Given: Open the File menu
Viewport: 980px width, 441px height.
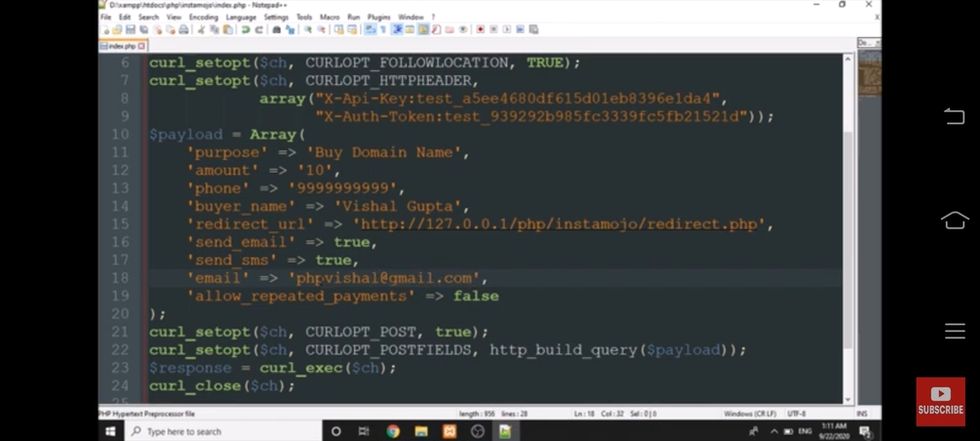Looking at the screenshot, I should 105,17.
